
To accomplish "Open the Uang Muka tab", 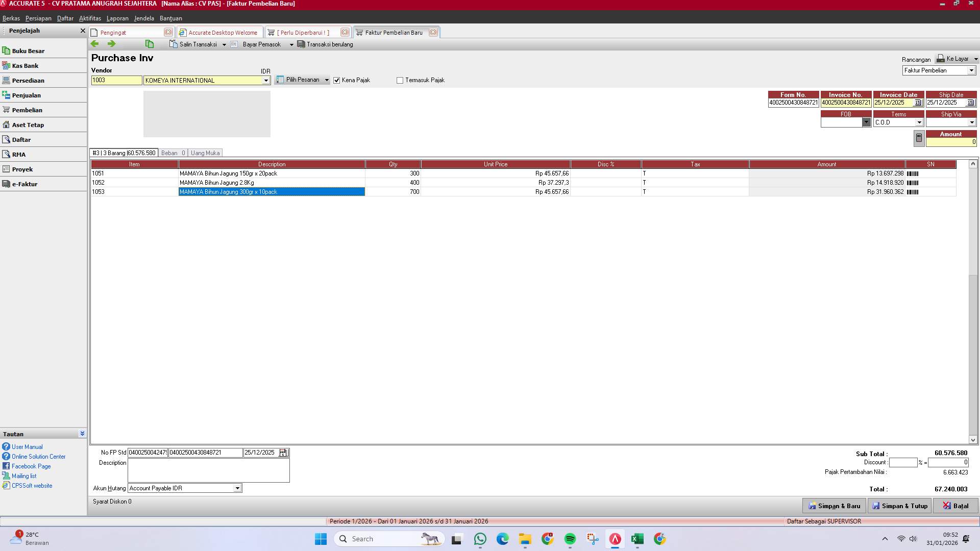I will coord(205,153).
